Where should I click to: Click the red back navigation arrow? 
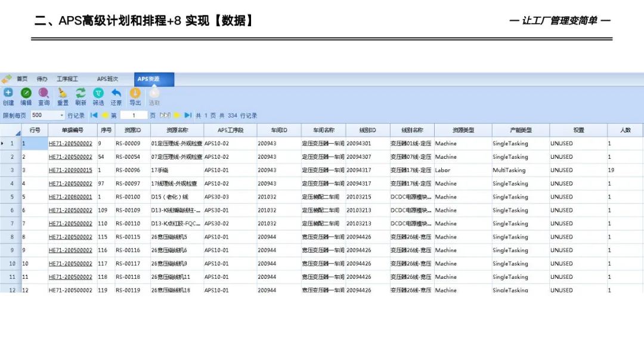[103, 115]
